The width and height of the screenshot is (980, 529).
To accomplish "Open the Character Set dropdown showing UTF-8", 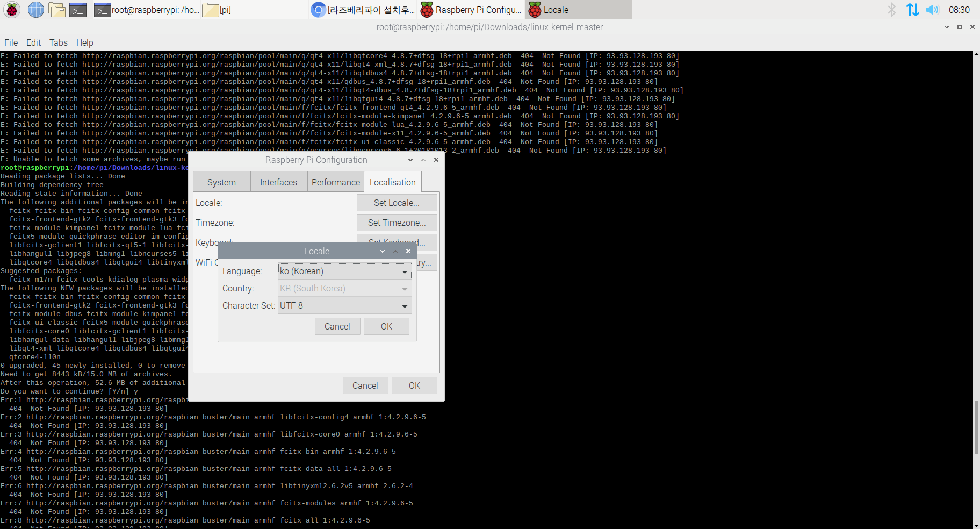I will (344, 305).
